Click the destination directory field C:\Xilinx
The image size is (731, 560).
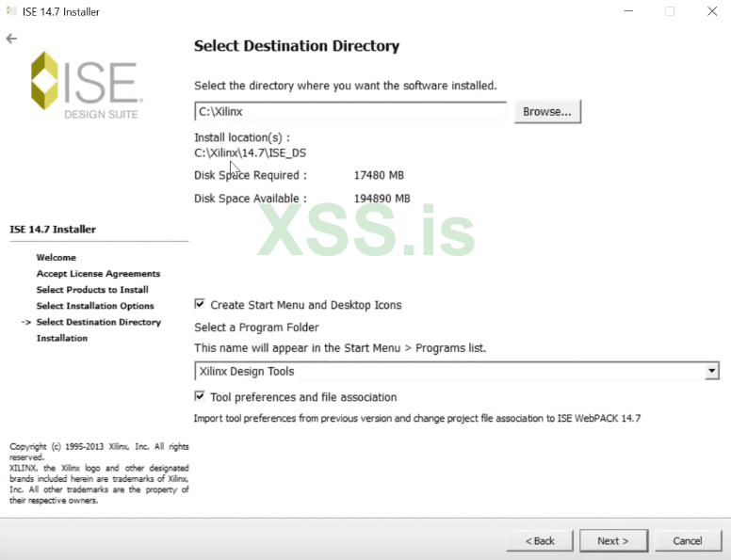tap(350, 112)
